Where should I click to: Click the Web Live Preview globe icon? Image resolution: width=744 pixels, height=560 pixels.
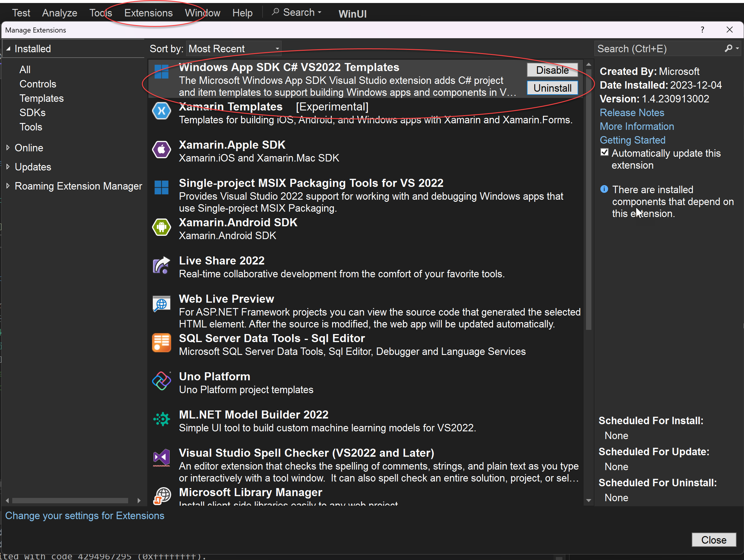[x=162, y=304]
